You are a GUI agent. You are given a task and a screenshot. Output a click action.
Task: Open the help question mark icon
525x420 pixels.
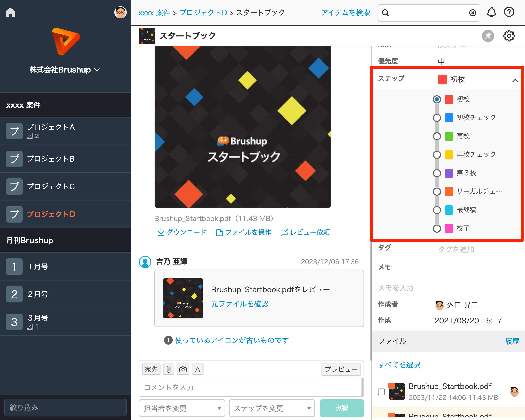(509, 12)
